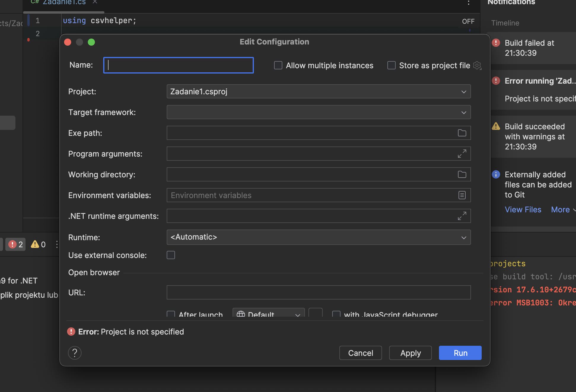Screen dimensions: 576x392
Task: Focus the URL input field
Action: pyautogui.click(x=318, y=292)
